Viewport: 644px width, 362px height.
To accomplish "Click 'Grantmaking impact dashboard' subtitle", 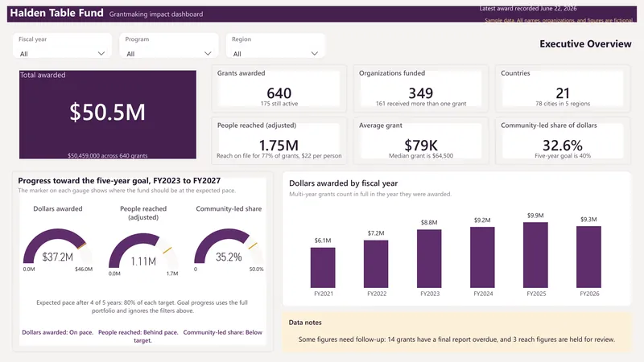I will tap(156, 14).
